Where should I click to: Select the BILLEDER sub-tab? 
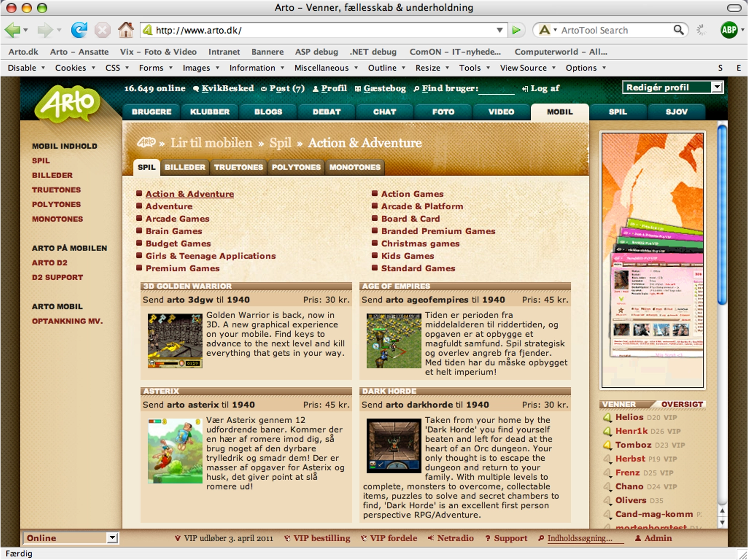pos(185,167)
